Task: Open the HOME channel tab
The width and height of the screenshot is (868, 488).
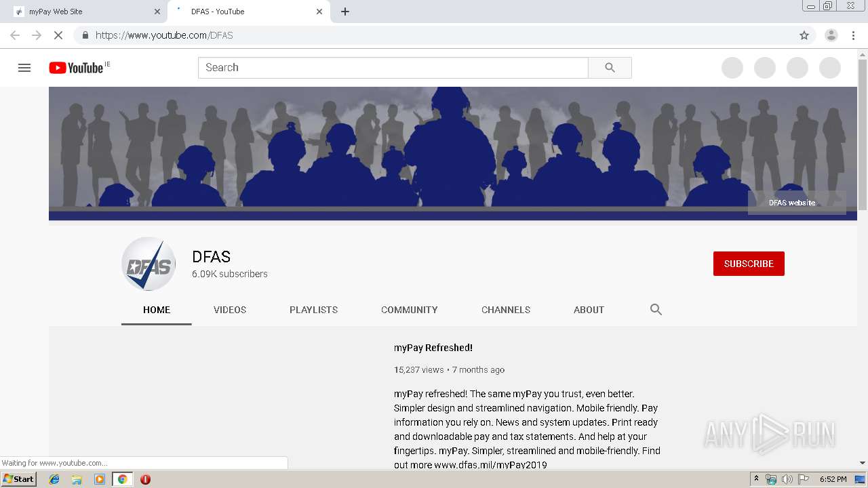Action: [157, 310]
